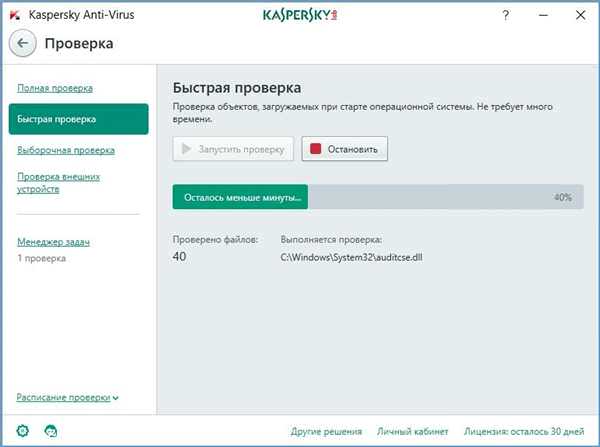This screenshot has height=447, width=600.
Task: Click the Проверка page title
Action: tap(79, 43)
